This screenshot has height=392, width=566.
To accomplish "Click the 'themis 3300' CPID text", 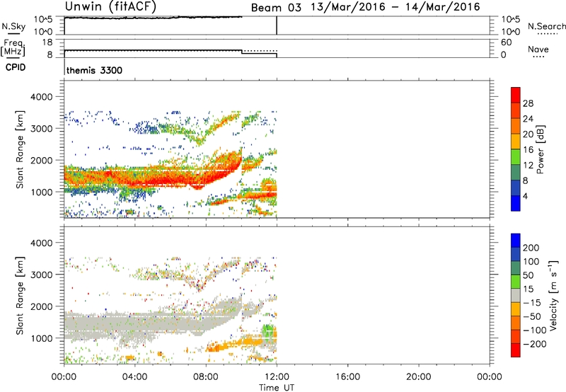I will click(x=94, y=70).
